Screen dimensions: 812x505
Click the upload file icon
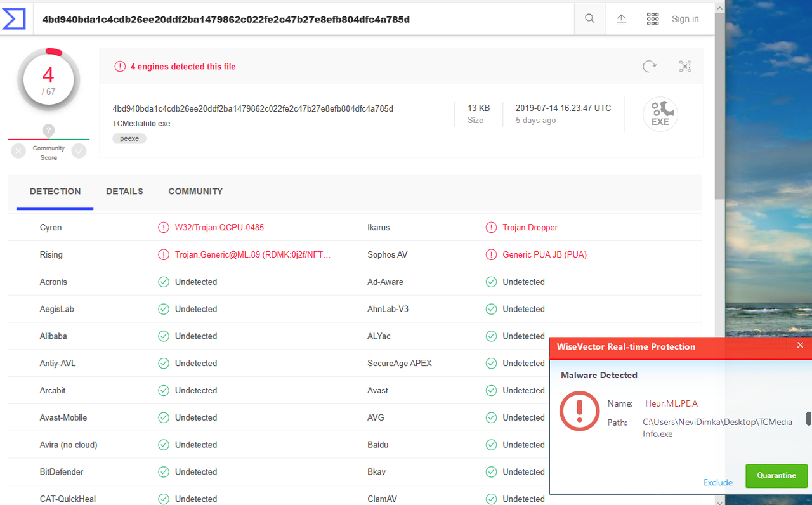tap(622, 19)
